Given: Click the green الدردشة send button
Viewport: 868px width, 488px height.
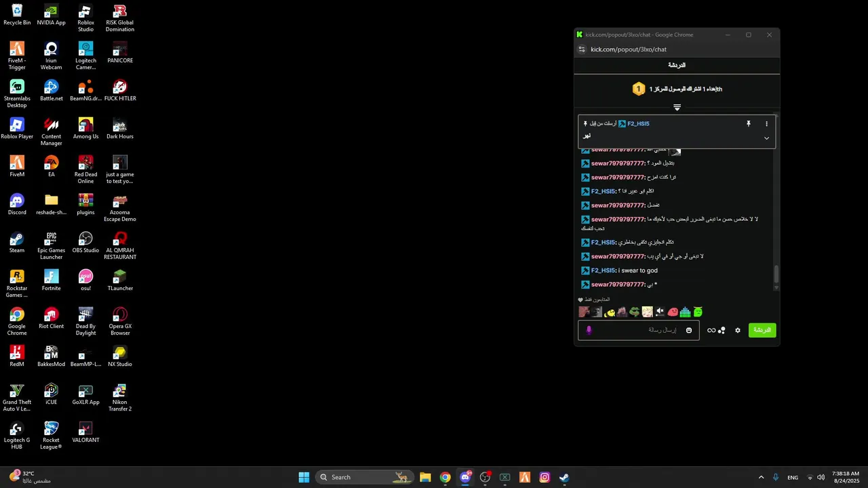Looking at the screenshot, I should point(762,330).
